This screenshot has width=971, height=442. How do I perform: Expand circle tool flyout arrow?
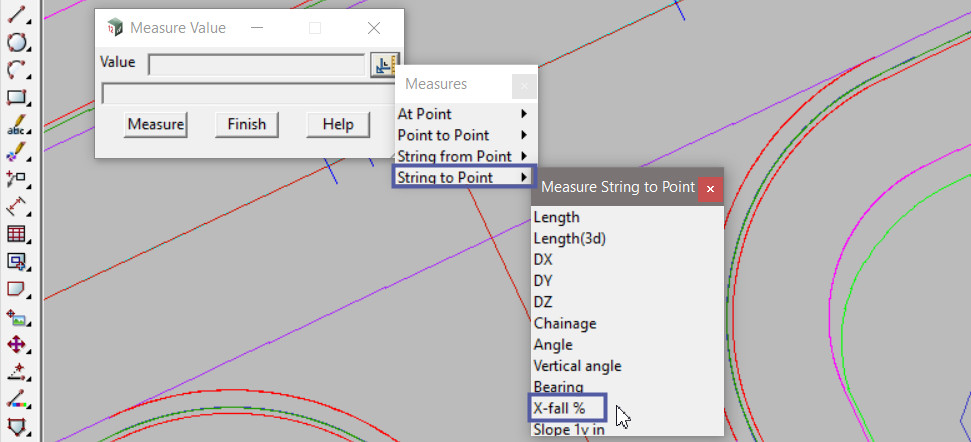click(x=28, y=48)
